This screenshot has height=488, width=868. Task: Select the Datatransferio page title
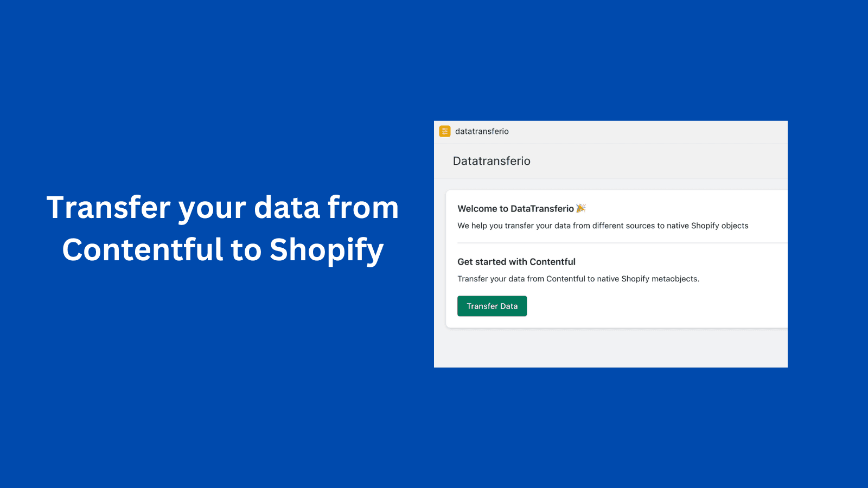click(492, 160)
